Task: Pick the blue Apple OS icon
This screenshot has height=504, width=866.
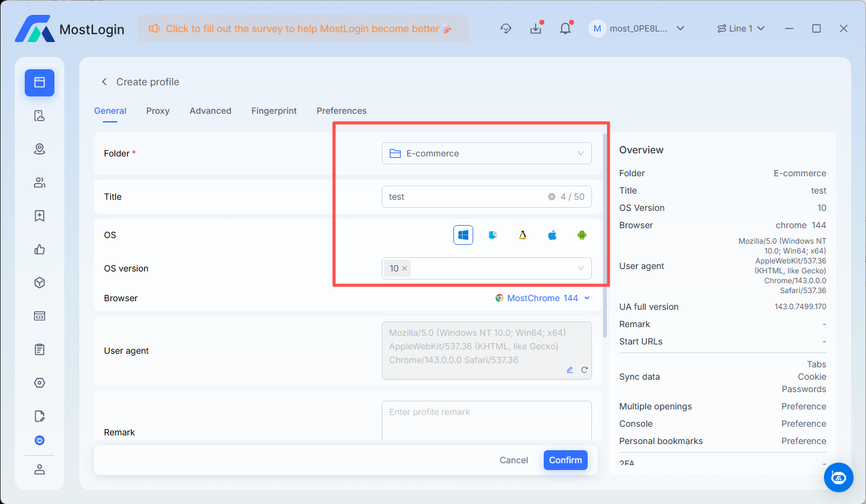Action: 552,235
